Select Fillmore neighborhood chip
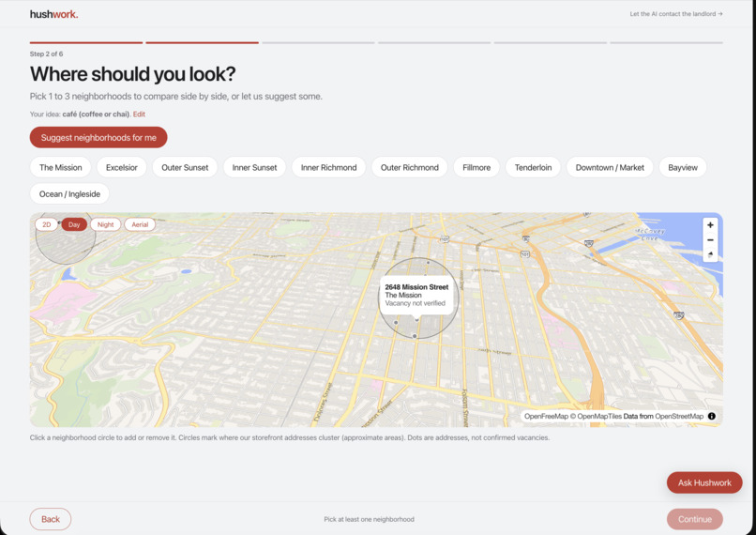This screenshot has height=535, width=756. 476,167
